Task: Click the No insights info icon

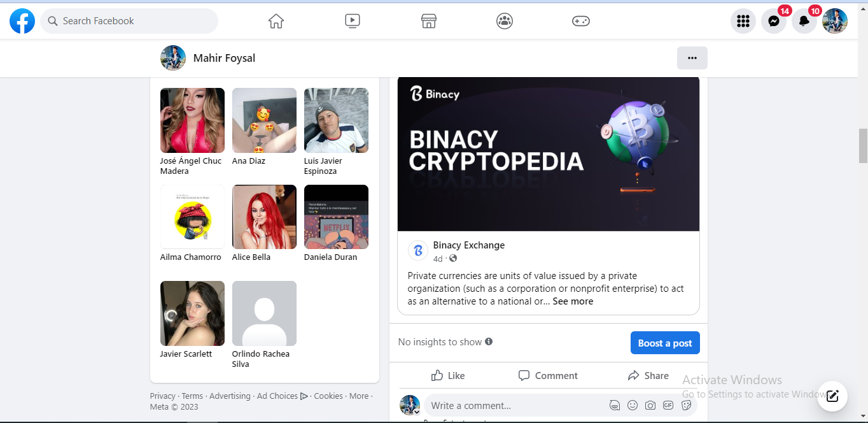Action: click(489, 341)
